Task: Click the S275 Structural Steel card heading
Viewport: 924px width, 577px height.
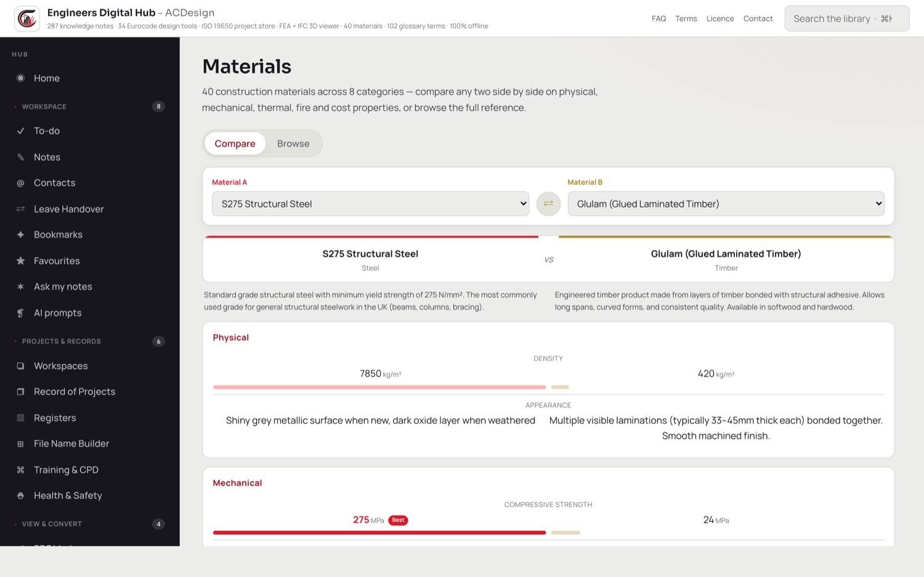Action: [370, 254]
